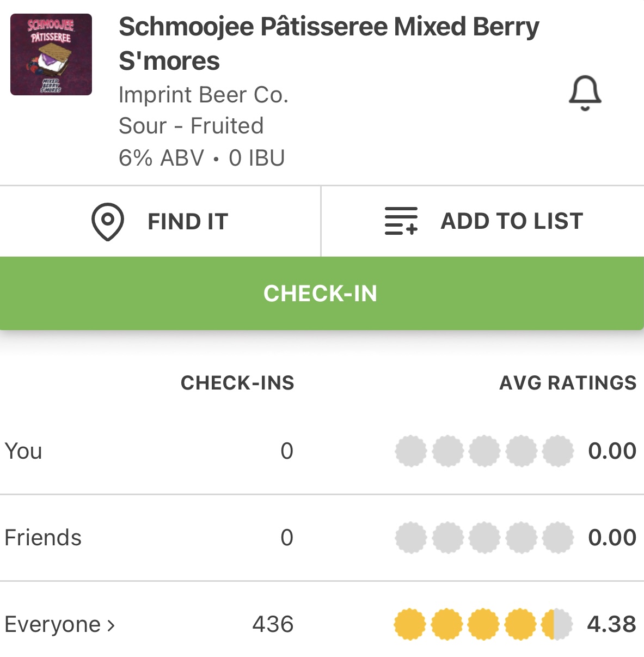Tap the add-to-list lines icon
644x657 pixels.
pos(401,221)
